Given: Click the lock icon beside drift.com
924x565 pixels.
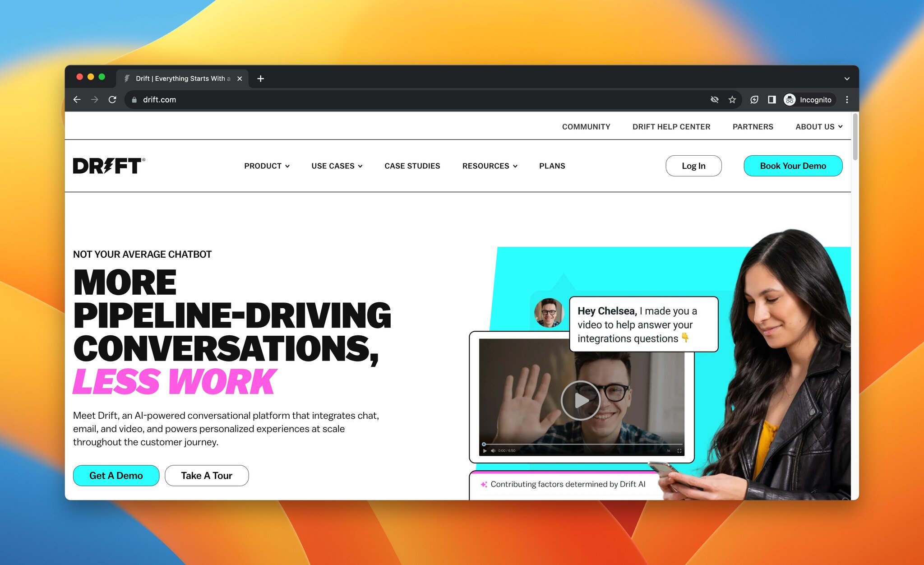Looking at the screenshot, I should tap(134, 100).
